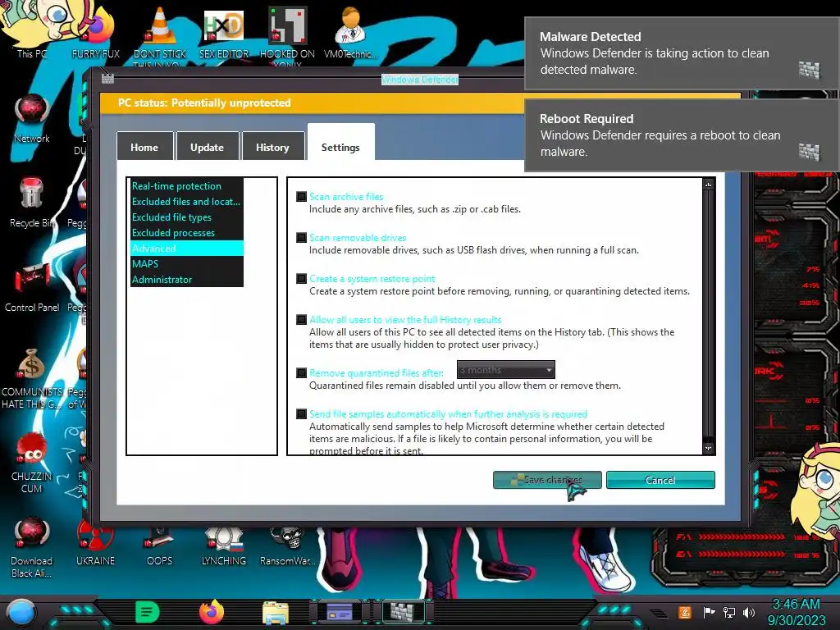Click the settings list scroll down arrow
Viewport: 840px width, 630px height.
pyautogui.click(x=708, y=449)
